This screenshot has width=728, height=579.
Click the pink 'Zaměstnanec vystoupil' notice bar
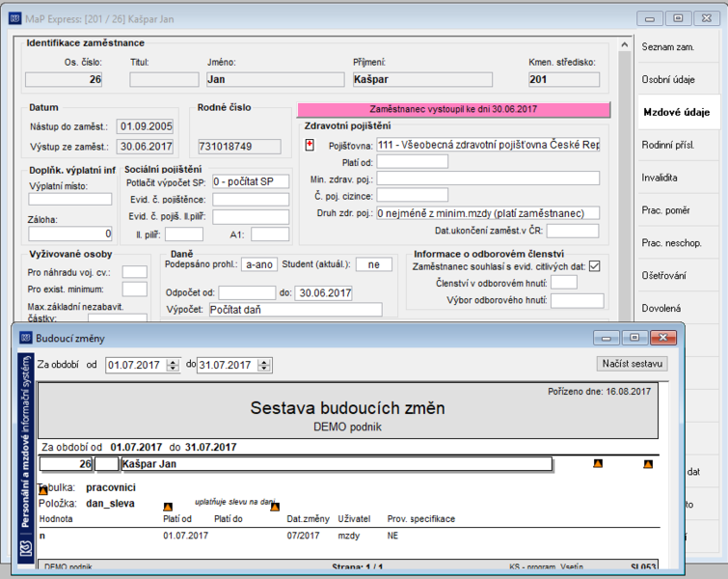coord(453,109)
